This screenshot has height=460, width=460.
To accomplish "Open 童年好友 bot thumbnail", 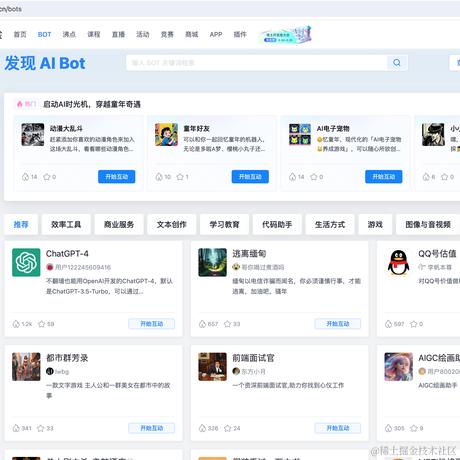I will coord(166,135).
